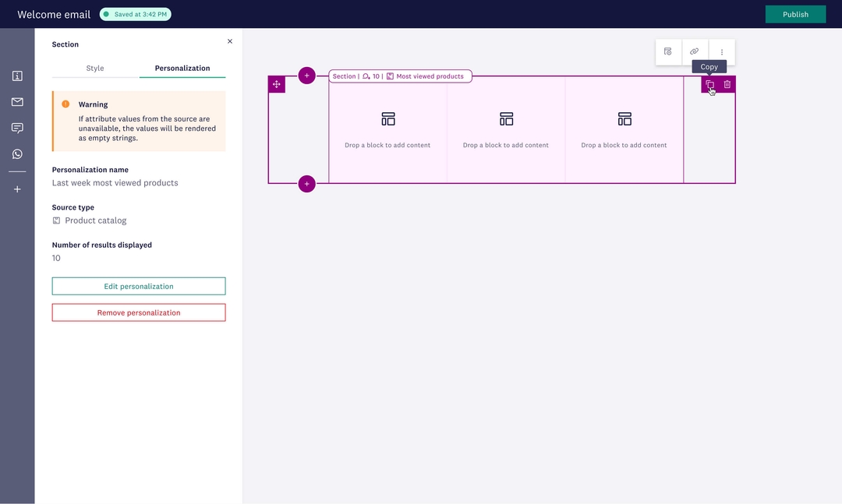This screenshot has height=504, width=842.
Task: Close the Section settings panel
Action: click(229, 41)
